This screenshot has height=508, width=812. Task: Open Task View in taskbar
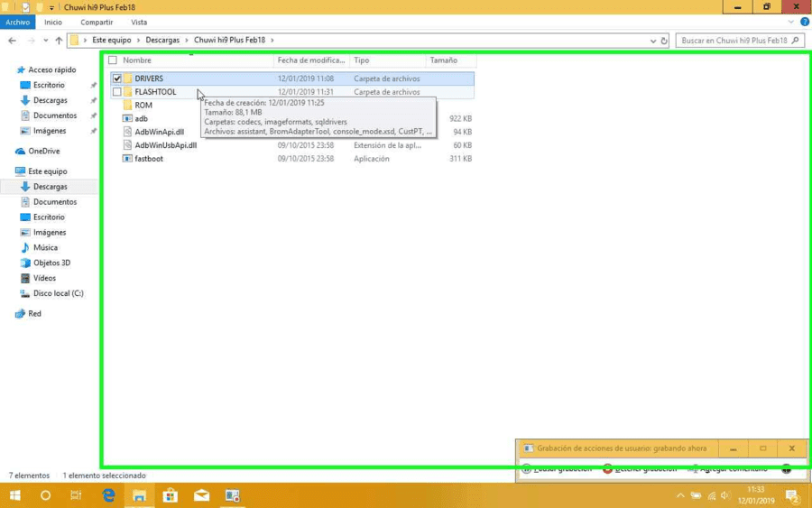click(x=76, y=495)
